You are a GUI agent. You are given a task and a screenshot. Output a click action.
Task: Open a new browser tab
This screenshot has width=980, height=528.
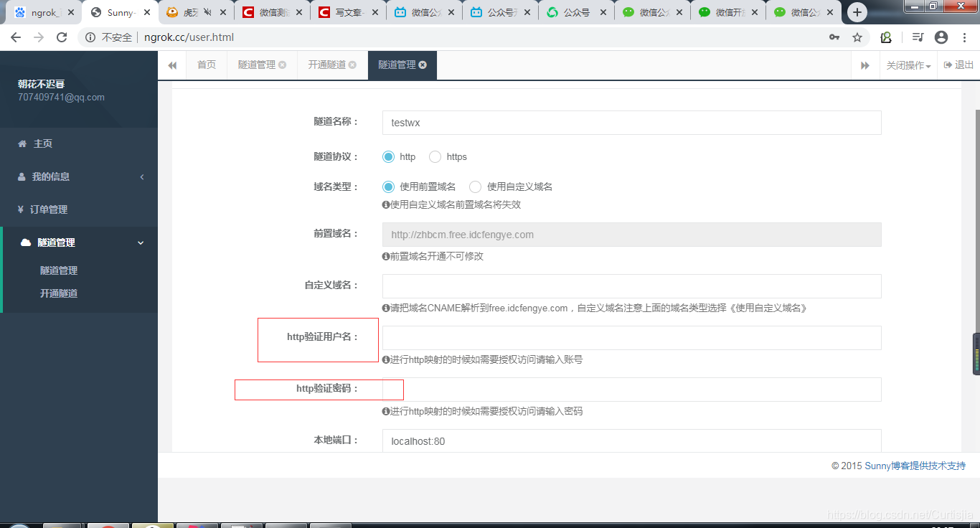857,12
